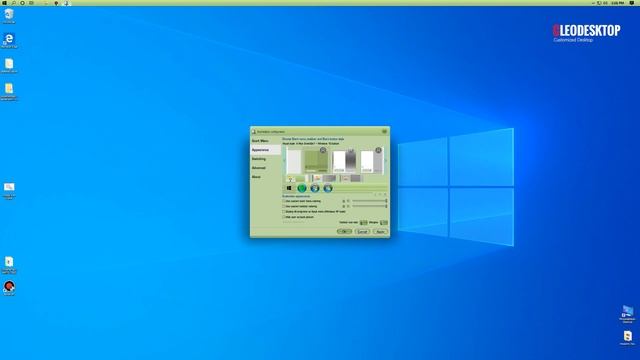Adjust the start menu coloring opacity slider
Image resolution: width=640 pixels, height=360 pixels.
(x=370, y=201)
